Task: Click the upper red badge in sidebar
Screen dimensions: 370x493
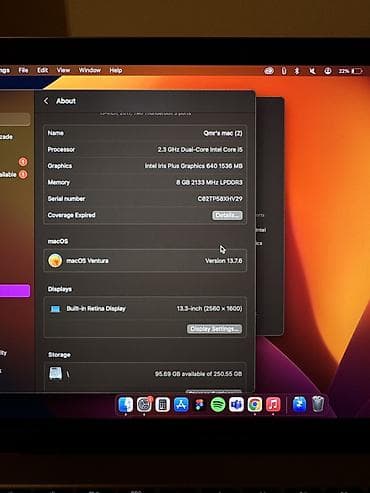Action: [x=23, y=162]
